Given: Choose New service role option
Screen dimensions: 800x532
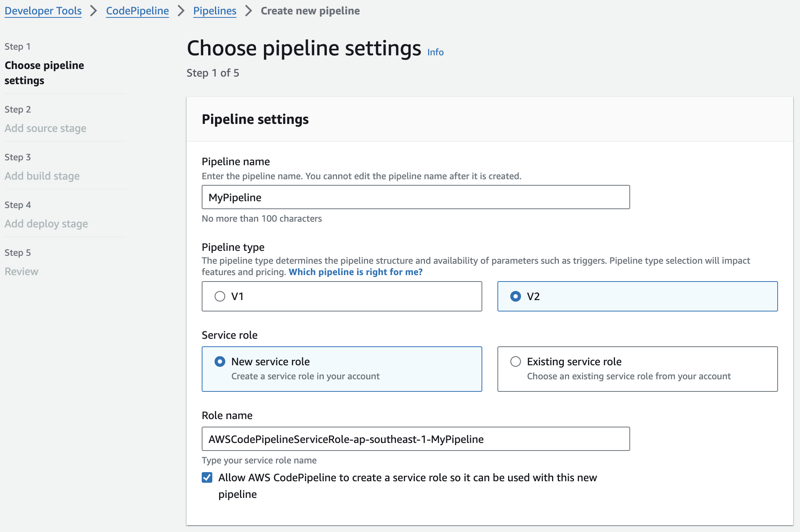Looking at the screenshot, I should 220,361.
